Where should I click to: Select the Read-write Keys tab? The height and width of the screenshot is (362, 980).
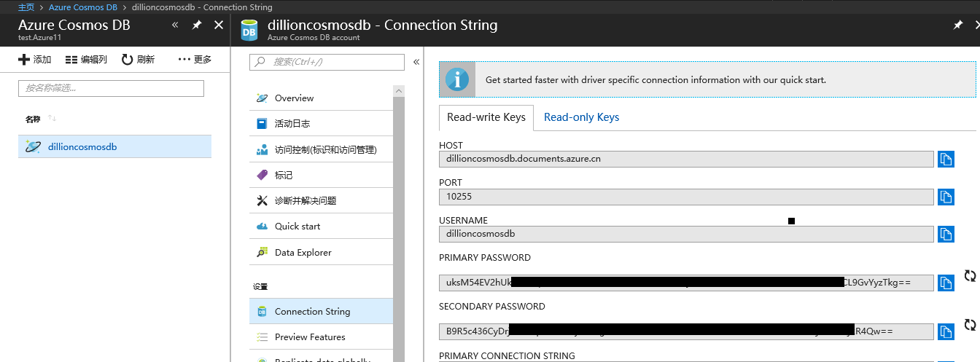coord(486,117)
